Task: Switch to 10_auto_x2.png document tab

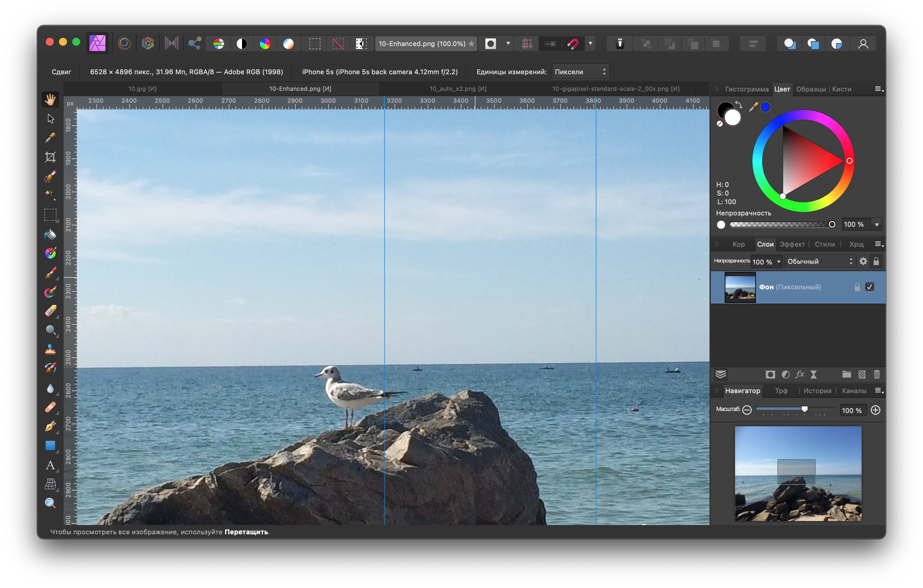Action: coord(458,88)
